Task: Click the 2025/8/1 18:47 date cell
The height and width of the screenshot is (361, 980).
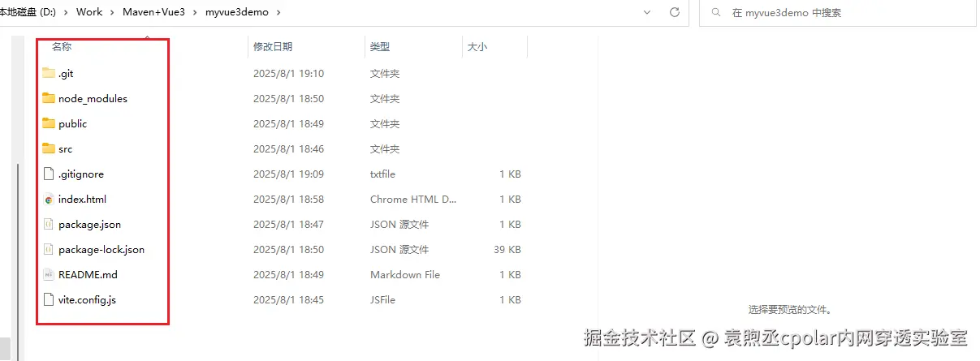Action: point(288,225)
